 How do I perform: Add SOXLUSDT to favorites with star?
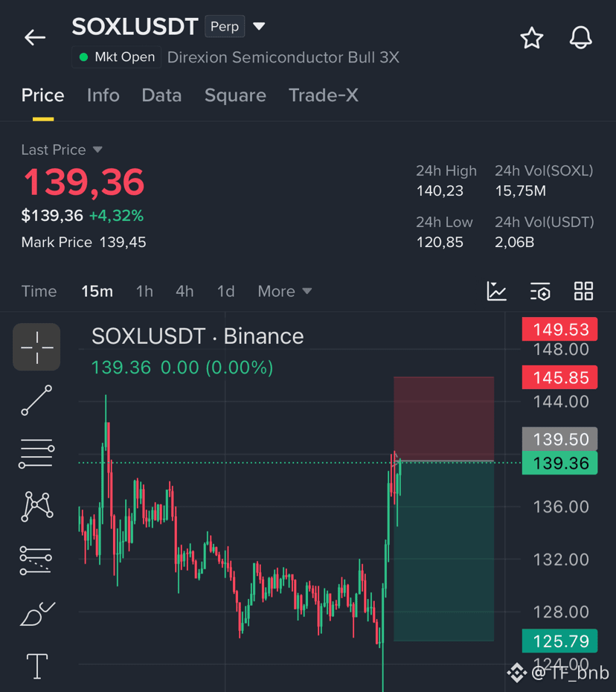[x=532, y=38]
